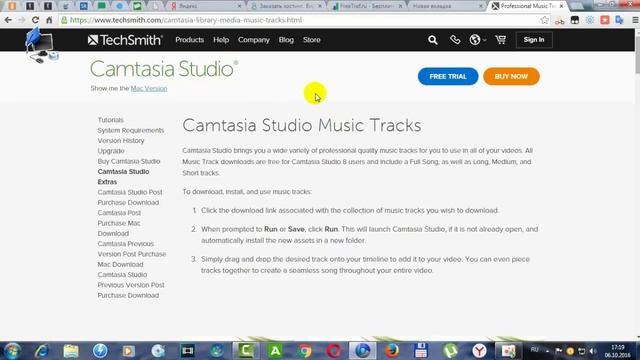Open the green A app in taskbar
Viewport: 640px width, 360px height.
coord(275,351)
